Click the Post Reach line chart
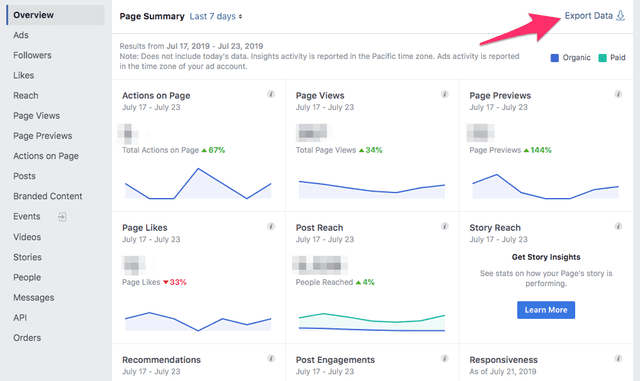The image size is (640, 381). pos(372,322)
